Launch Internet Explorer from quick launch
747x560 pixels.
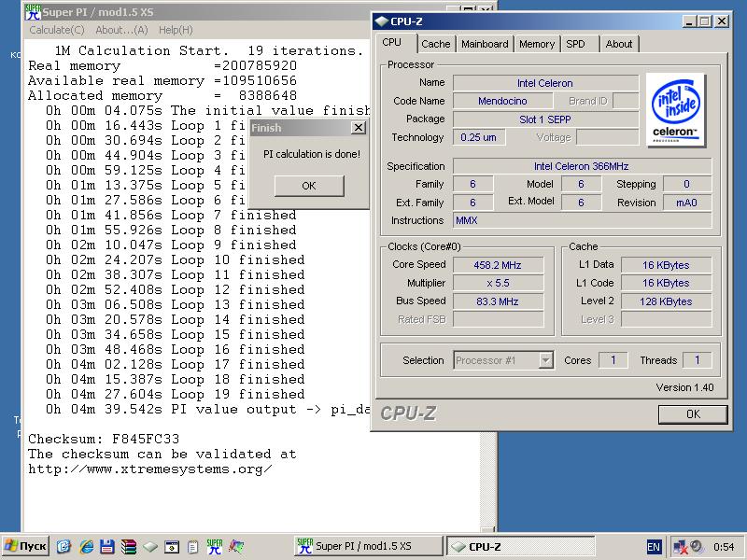(x=86, y=546)
